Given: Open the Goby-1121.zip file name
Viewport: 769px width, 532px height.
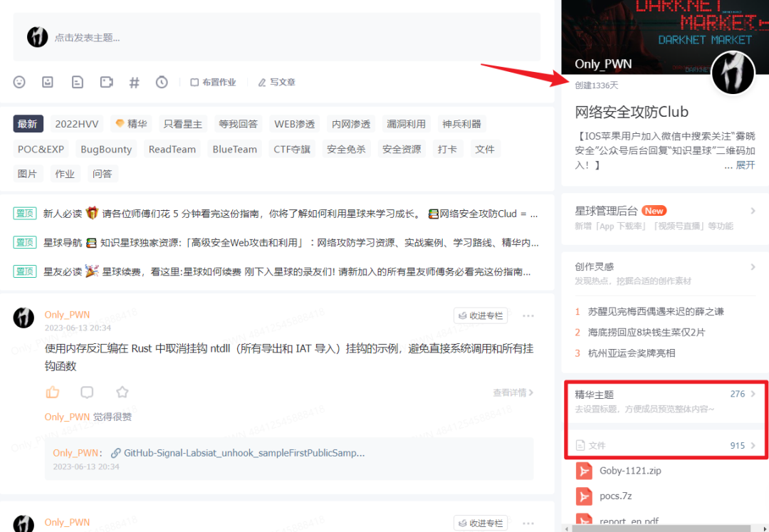Looking at the screenshot, I should coord(630,471).
